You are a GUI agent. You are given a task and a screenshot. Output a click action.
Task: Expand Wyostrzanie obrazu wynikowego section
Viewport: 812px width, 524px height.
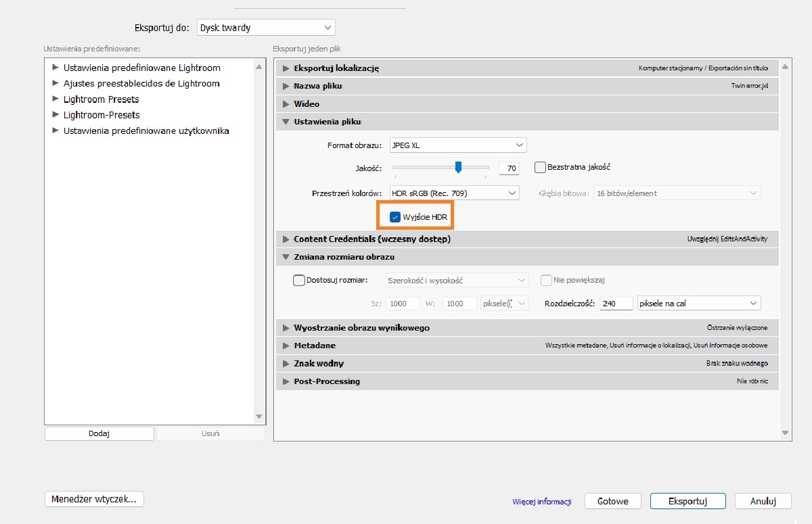click(286, 328)
